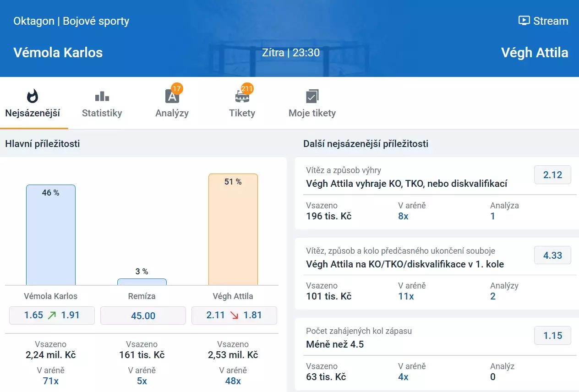The width and height of the screenshot is (579, 392).
Task: Open the 11x V aréně link
Action: pos(406,296)
